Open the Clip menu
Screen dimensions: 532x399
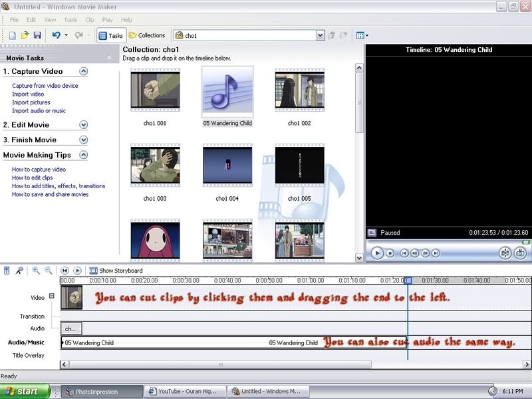(x=90, y=20)
